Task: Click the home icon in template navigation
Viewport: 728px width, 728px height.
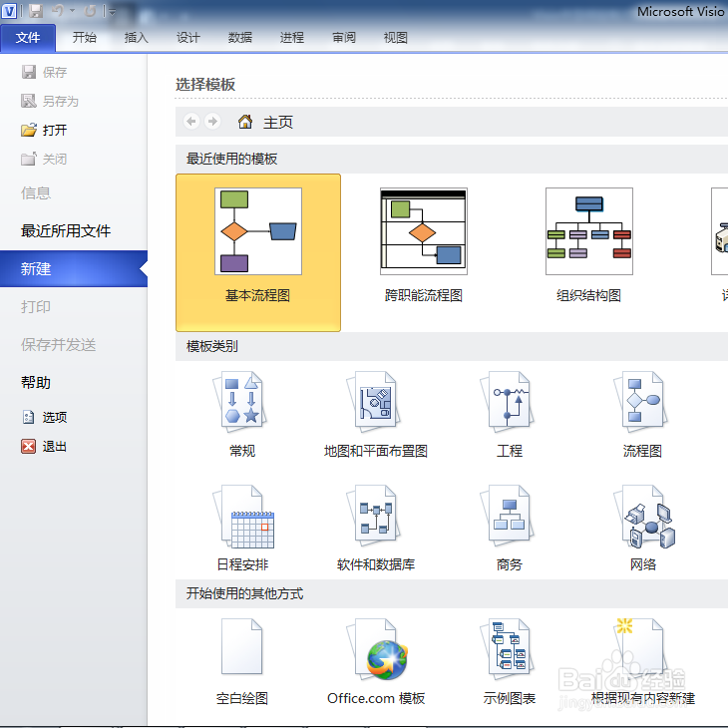Action: tap(245, 122)
